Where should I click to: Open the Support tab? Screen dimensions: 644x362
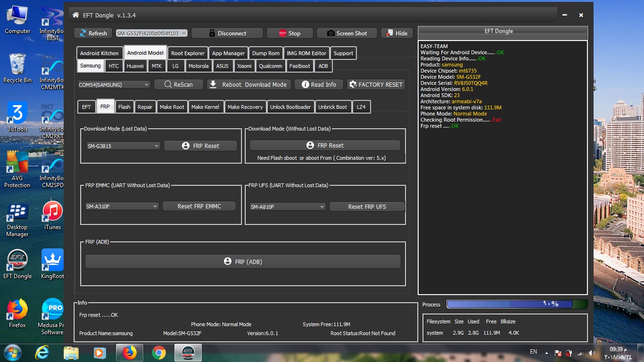click(343, 53)
